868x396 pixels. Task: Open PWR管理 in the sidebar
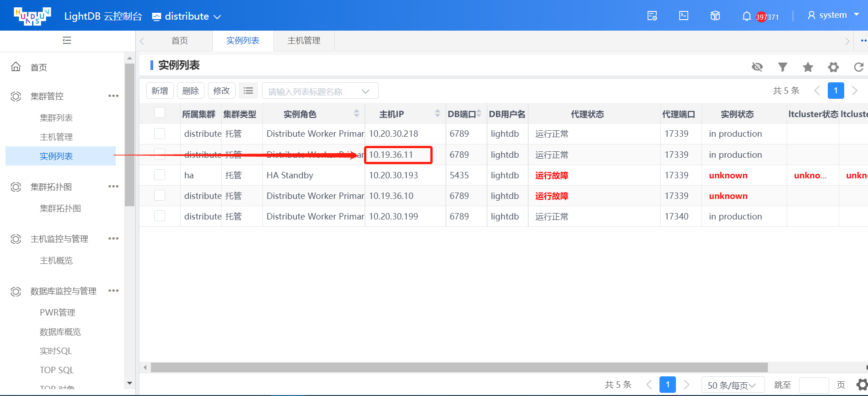pos(58,312)
